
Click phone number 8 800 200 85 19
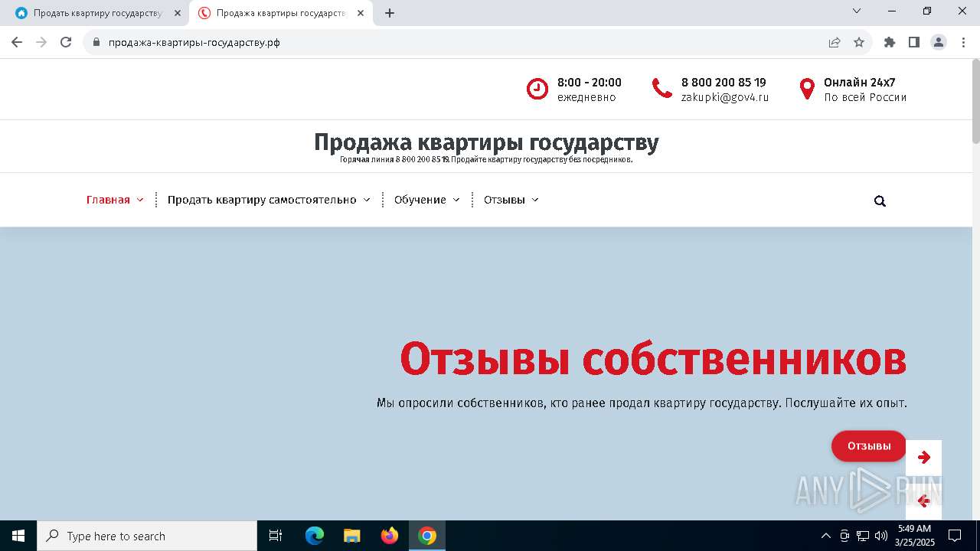point(724,83)
